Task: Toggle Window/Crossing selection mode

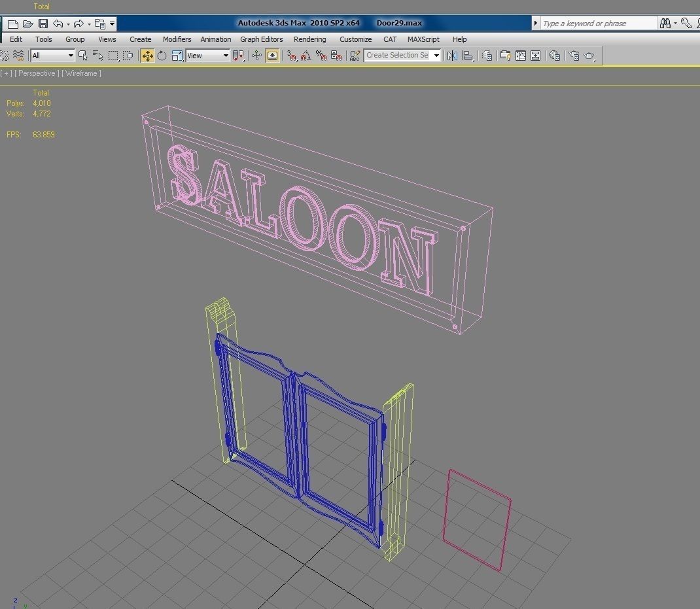Action: click(x=128, y=56)
